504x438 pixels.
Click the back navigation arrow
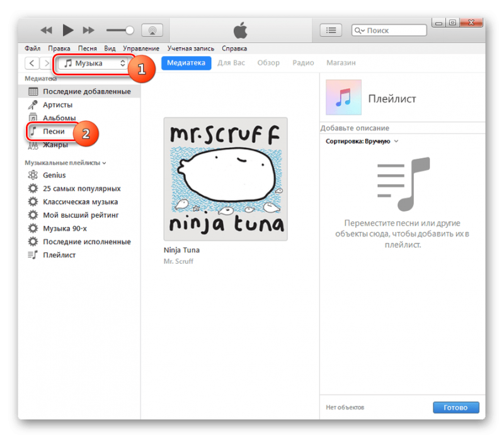pos(31,63)
